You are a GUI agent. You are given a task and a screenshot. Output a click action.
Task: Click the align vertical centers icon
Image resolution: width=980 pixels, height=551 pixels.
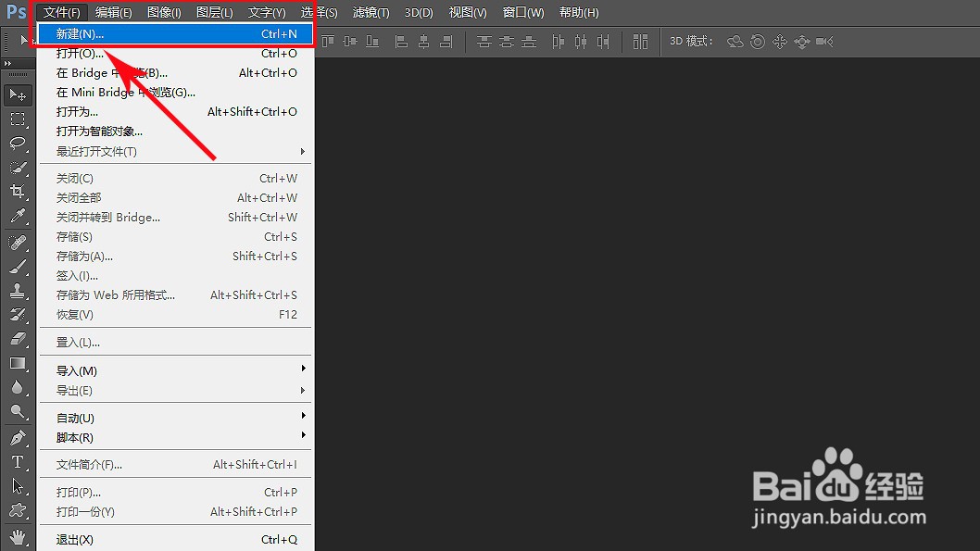350,42
